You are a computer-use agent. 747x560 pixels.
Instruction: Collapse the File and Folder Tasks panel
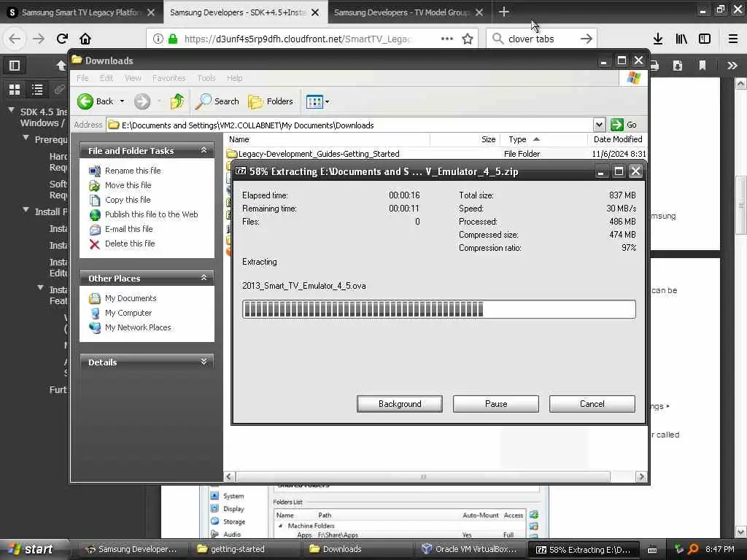click(204, 150)
